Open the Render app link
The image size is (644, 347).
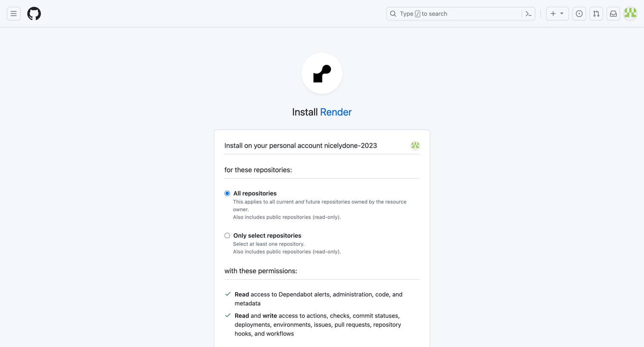pyautogui.click(x=336, y=112)
